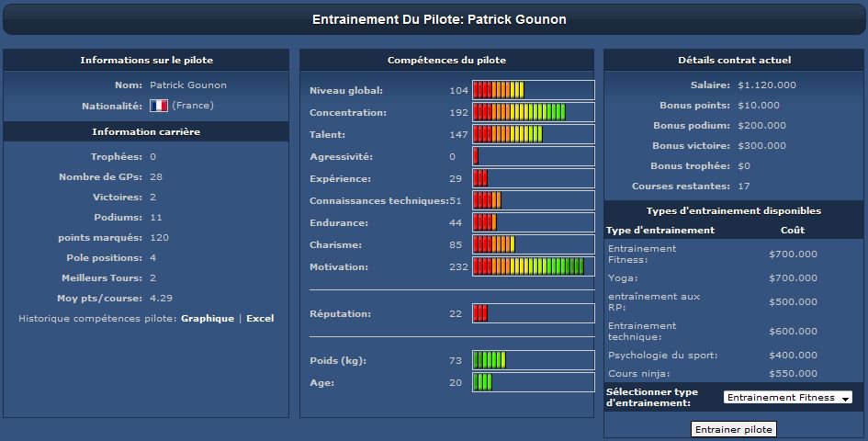868x441 pixels.
Task: Click the Sélectionner type d'entrainement label
Action: (x=652, y=397)
